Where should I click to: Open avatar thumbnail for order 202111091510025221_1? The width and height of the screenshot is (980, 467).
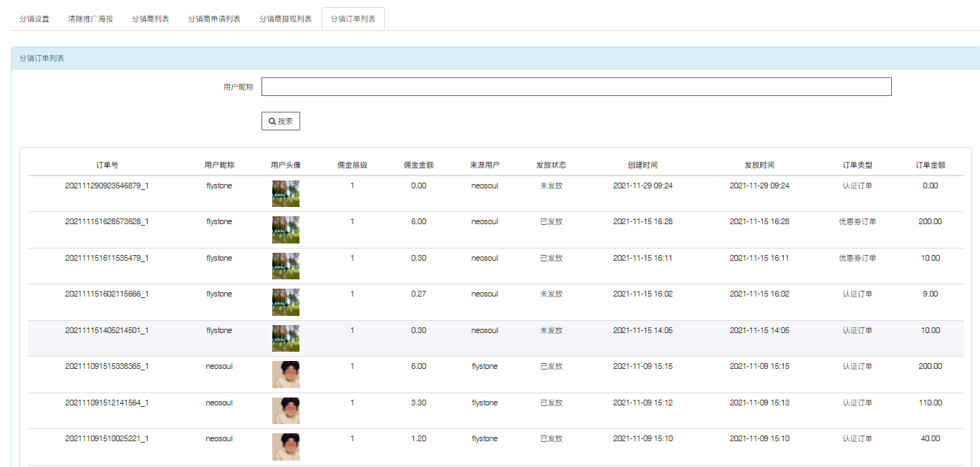coord(286,447)
